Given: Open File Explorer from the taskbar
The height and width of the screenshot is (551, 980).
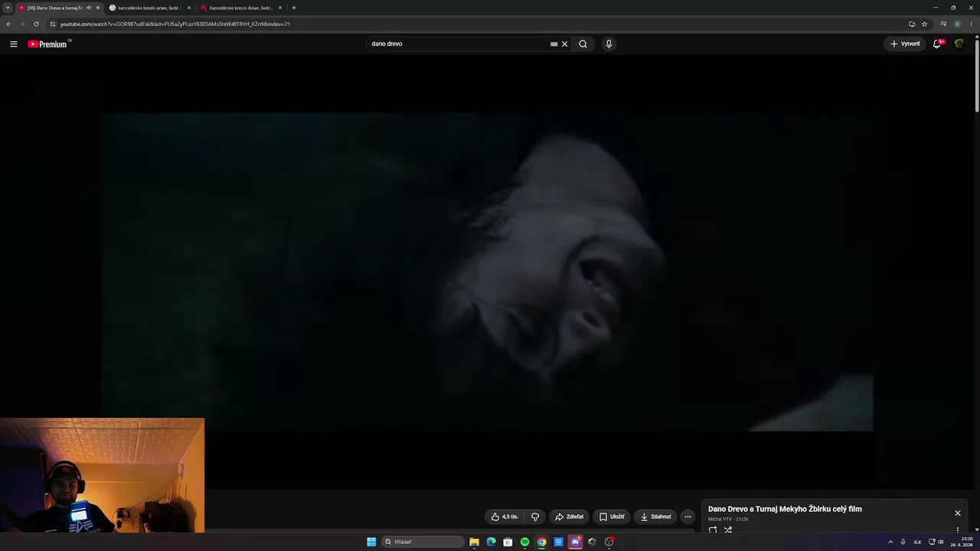Looking at the screenshot, I should click(x=475, y=542).
